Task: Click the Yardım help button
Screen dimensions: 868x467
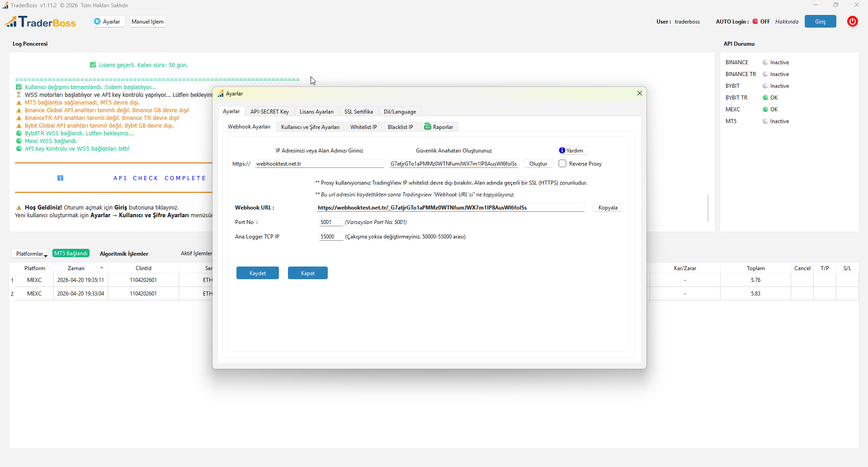Action: (x=572, y=150)
